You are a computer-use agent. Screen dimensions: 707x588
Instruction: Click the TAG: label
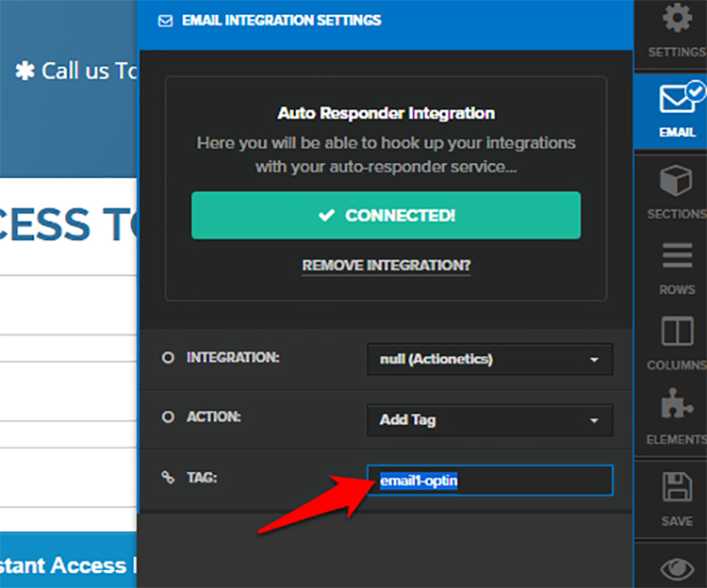point(202,477)
